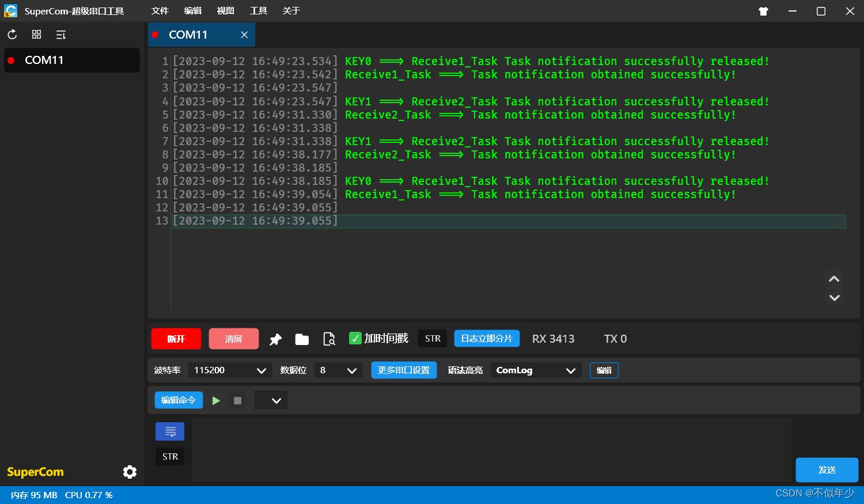This screenshot has height=504, width=864.
Task: Click the 发送 send button
Action: pyautogui.click(x=827, y=470)
